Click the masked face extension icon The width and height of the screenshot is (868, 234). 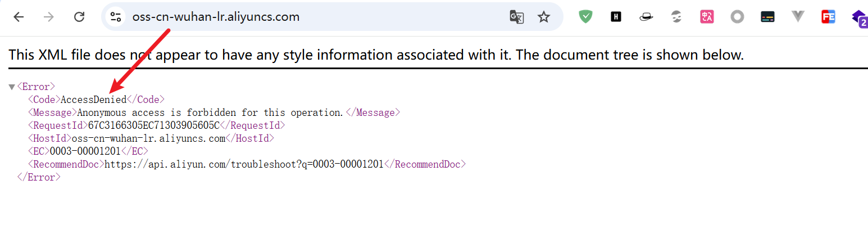click(x=676, y=17)
